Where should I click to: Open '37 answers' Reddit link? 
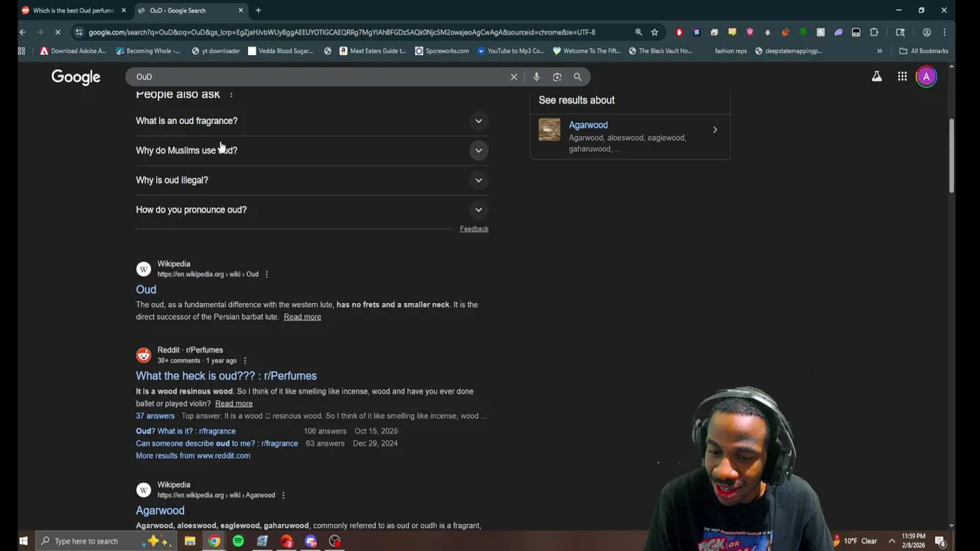click(x=155, y=416)
